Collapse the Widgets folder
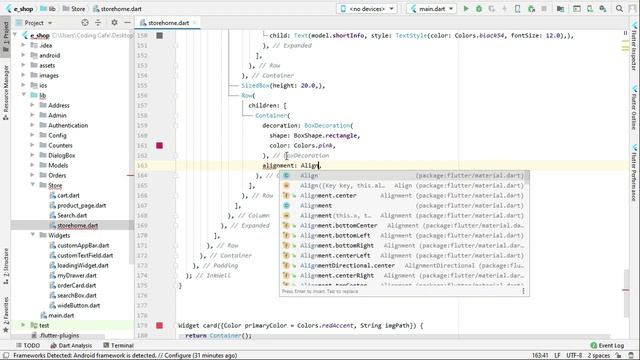Viewport: 640px width, 360px height. [x=32, y=235]
